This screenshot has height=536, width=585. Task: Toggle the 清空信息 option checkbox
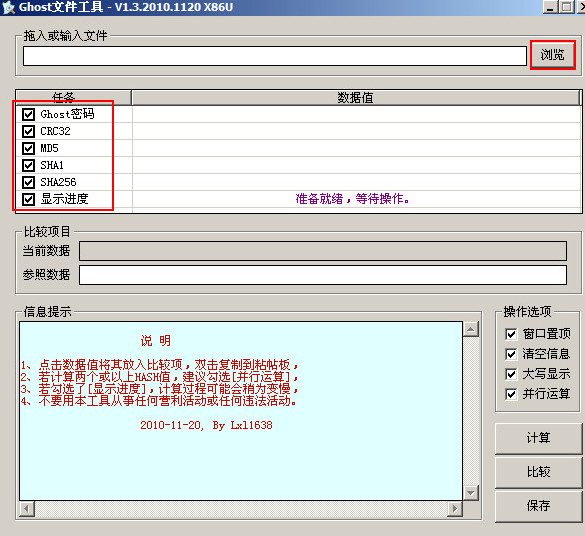click(x=511, y=354)
